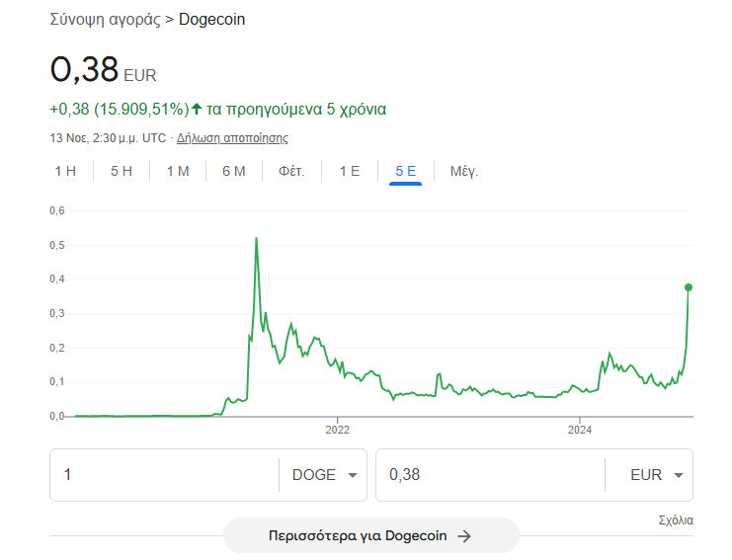Click the 0,1 y-axis label
Screen dimensions: 732x560
(x=57, y=382)
